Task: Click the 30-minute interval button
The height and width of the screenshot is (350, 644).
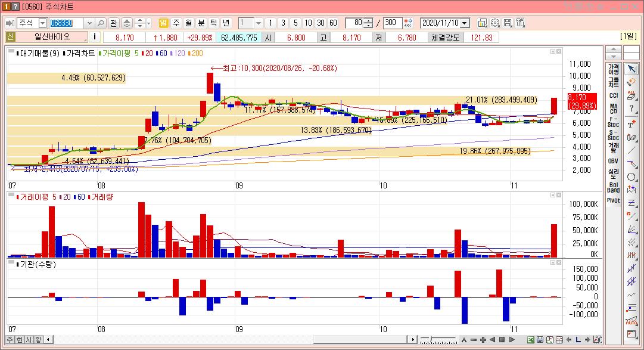Action: click(x=321, y=23)
